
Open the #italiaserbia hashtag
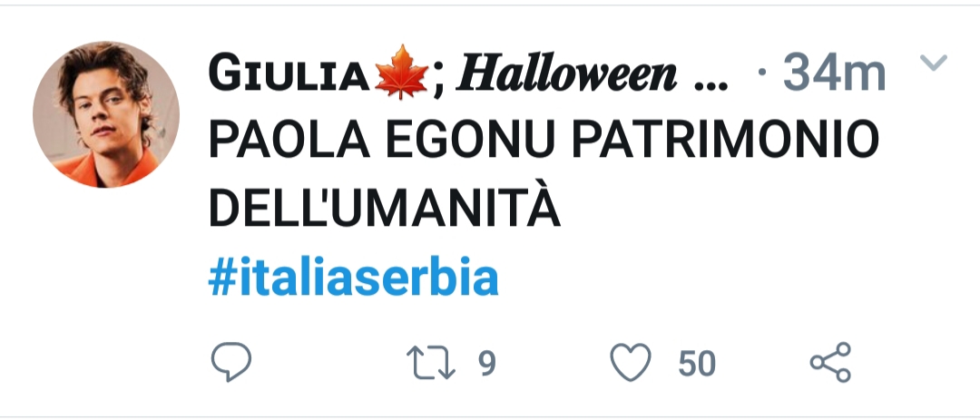(353, 278)
